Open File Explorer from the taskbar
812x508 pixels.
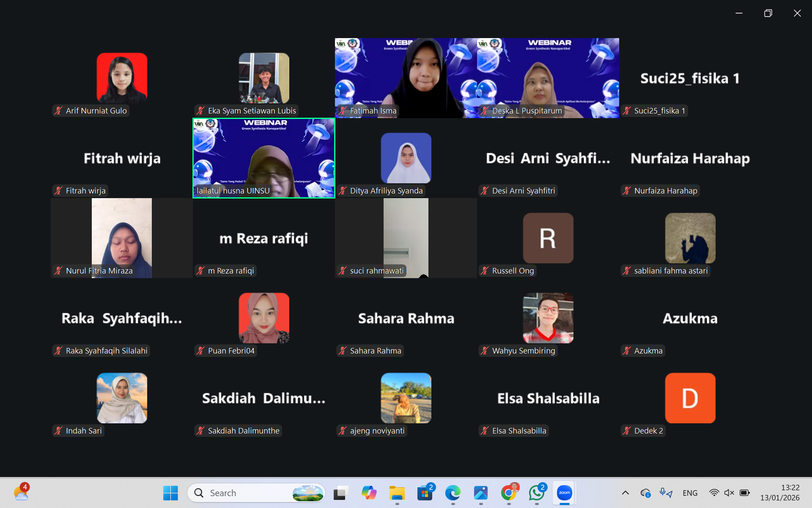point(397,493)
